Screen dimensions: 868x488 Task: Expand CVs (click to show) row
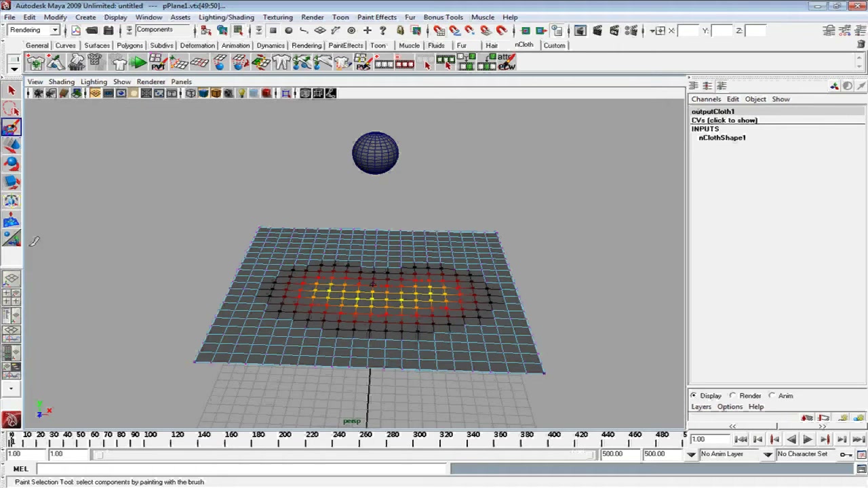tap(724, 120)
